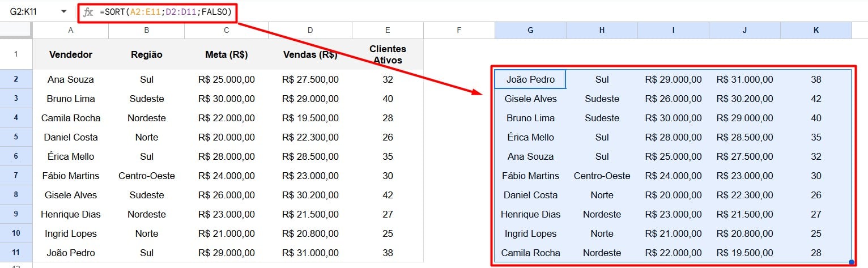Select R$ 29.000,00 cell in column I

(673, 79)
